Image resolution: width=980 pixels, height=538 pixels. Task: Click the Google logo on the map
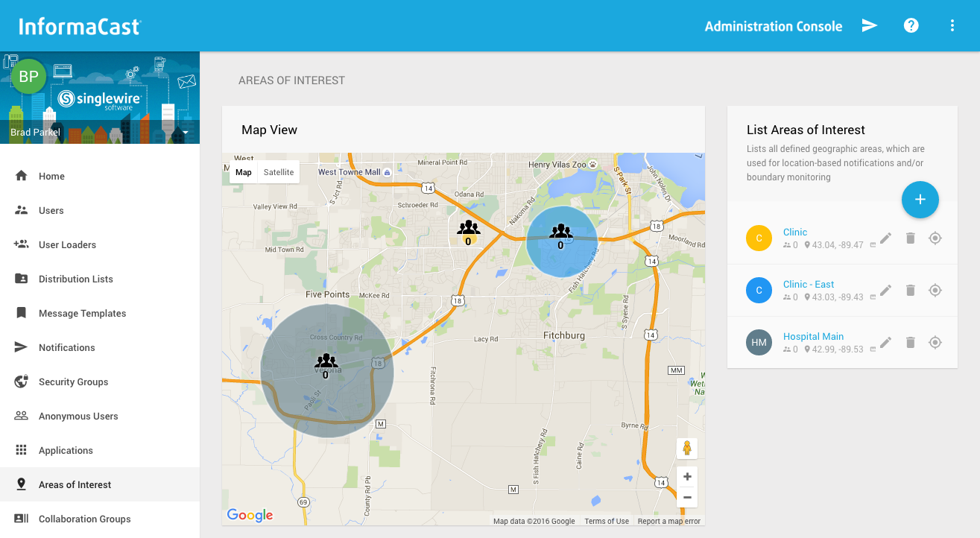click(x=250, y=515)
